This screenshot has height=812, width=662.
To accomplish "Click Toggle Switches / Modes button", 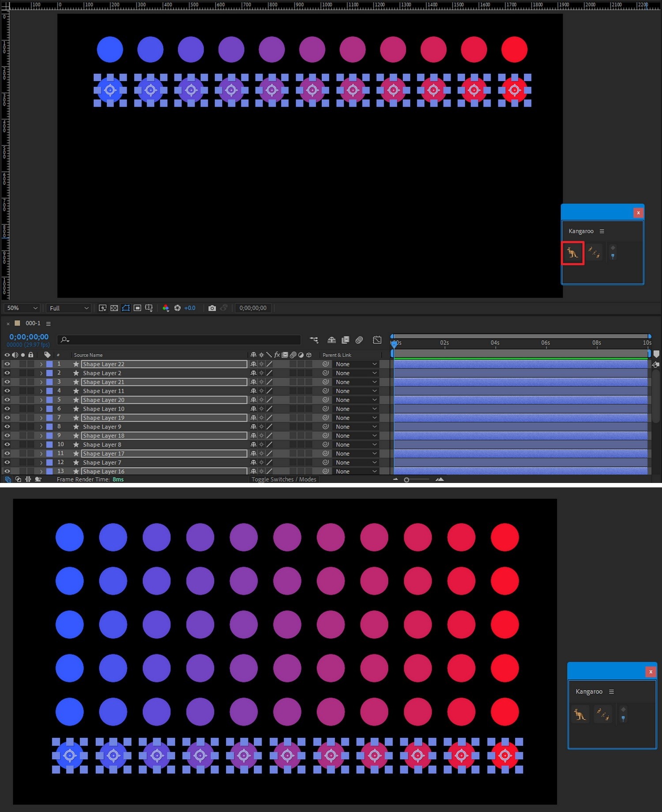I will (284, 479).
